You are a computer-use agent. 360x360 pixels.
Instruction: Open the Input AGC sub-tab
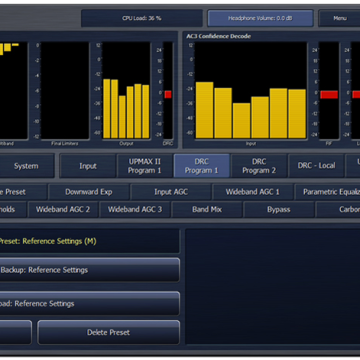[171, 192]
